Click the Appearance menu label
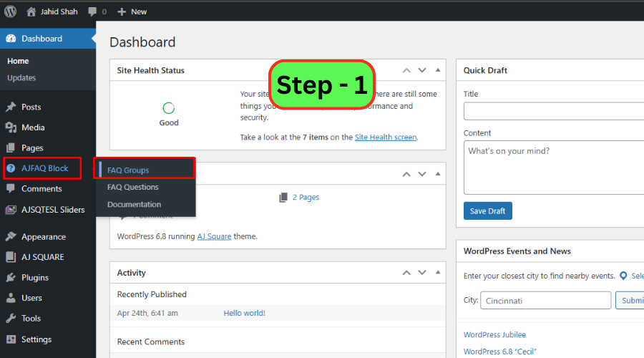Image resolution: width=644 pixels, height=358 pixels. tap(44, 237)
